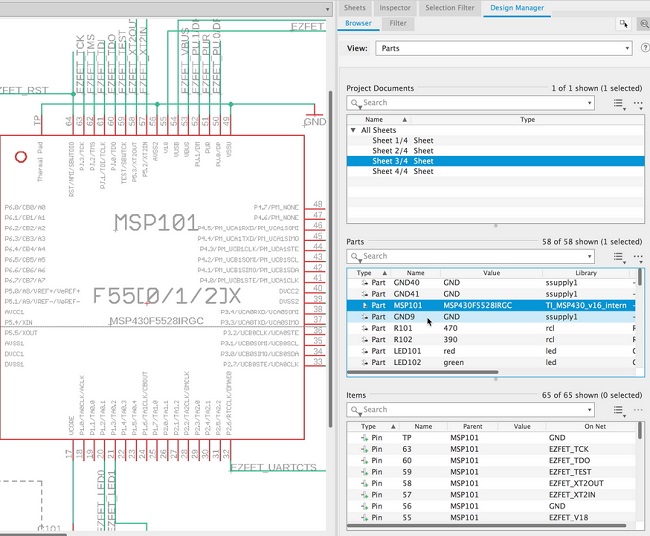The height and width of the screenshot is (536, 650).
Task: Click the search magnifier in Parts section
Action: point(355,257)
